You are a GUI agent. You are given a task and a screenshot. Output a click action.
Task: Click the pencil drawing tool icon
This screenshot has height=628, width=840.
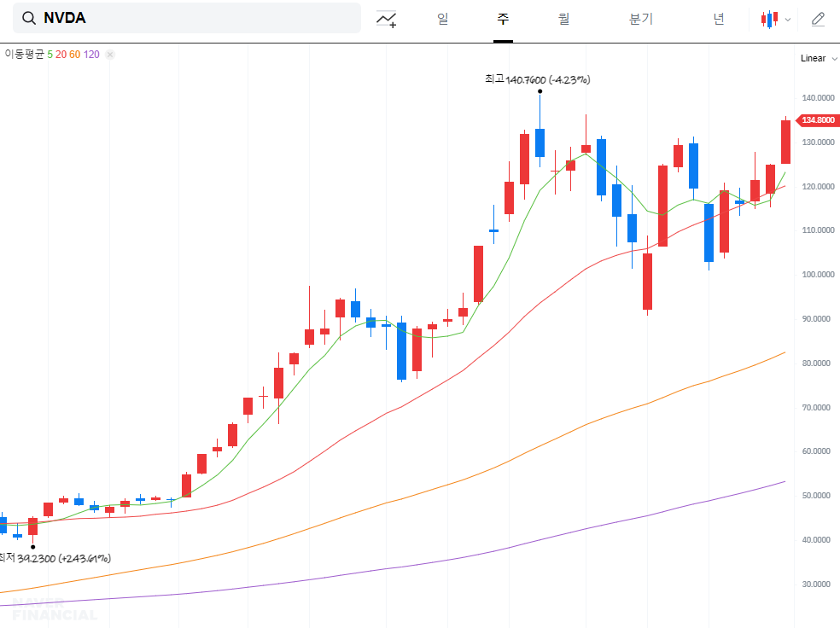pos(818,20)
